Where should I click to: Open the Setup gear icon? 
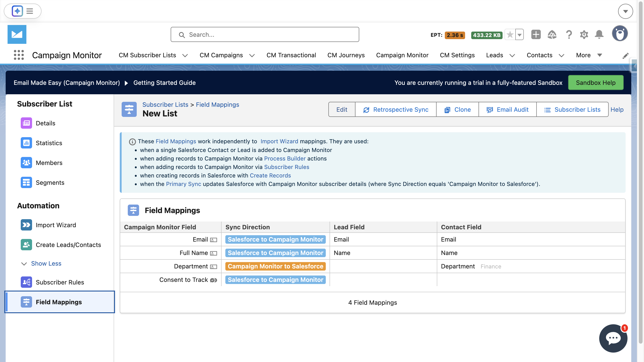pyautogui.click(x=584, y=34)
